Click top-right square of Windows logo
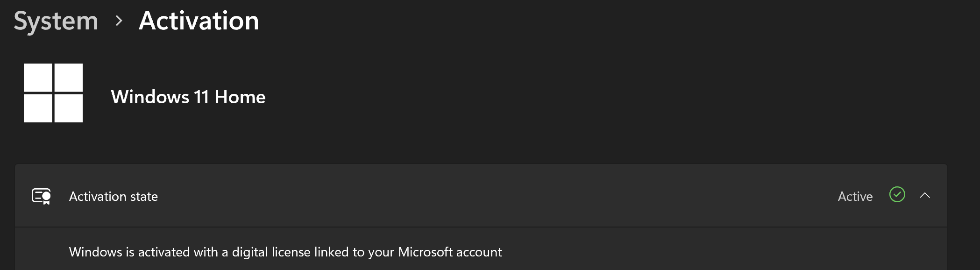Image resolution: width=980 pixels, height=270 pixels. click(x=69, y=78)
